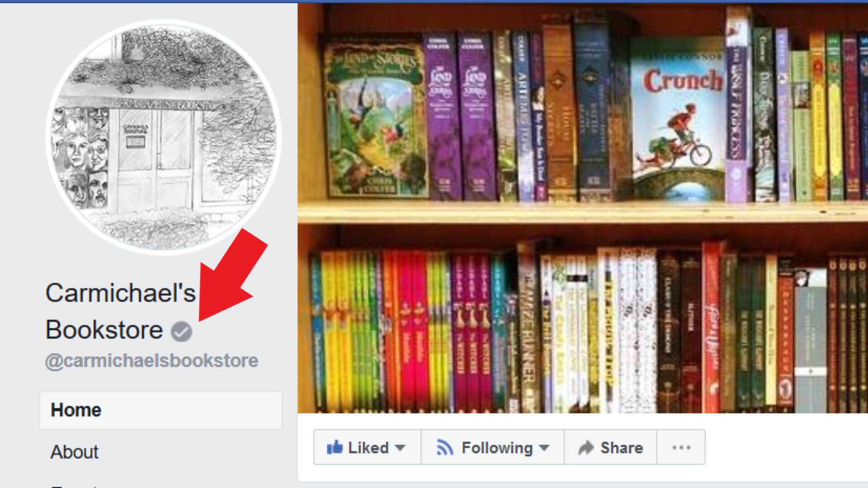The height and width of the screenshot is (488, 868).
Task: Open the bookshelf cover photo
Action: point(582,208)
